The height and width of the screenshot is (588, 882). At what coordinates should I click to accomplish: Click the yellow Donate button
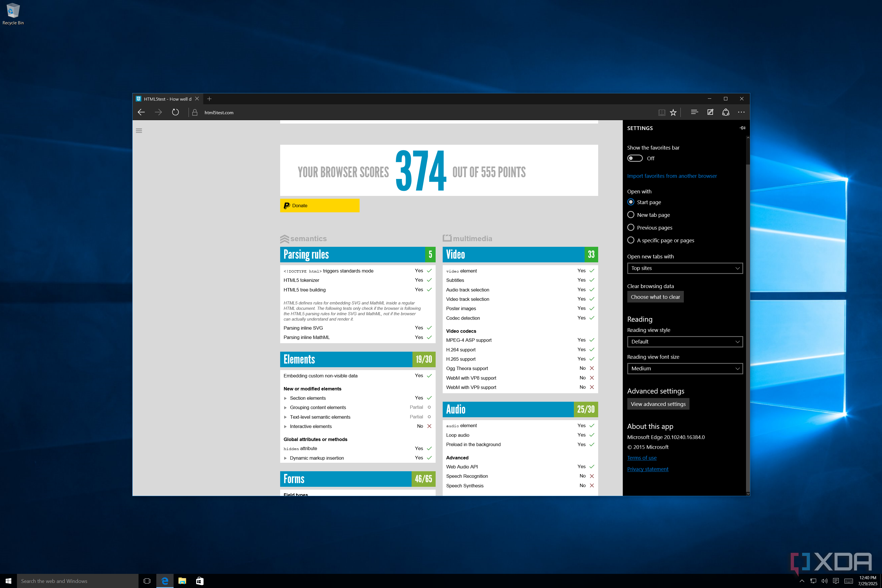(319, 206)
